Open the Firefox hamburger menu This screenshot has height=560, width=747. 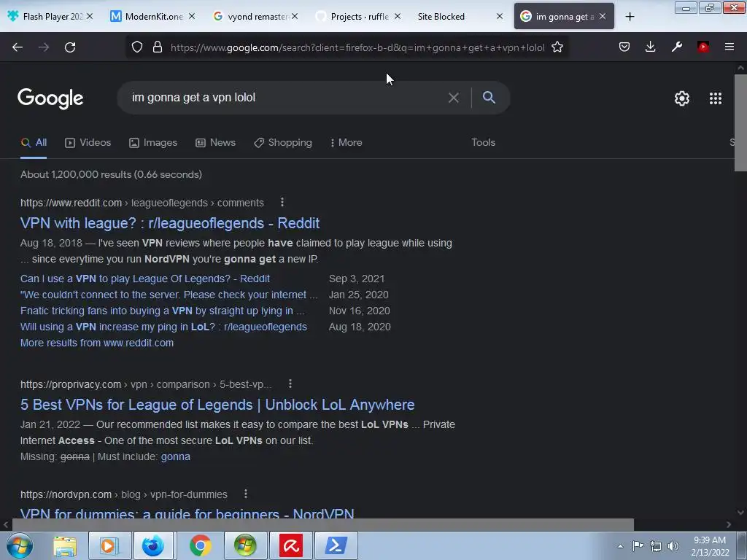click(729, 47)
